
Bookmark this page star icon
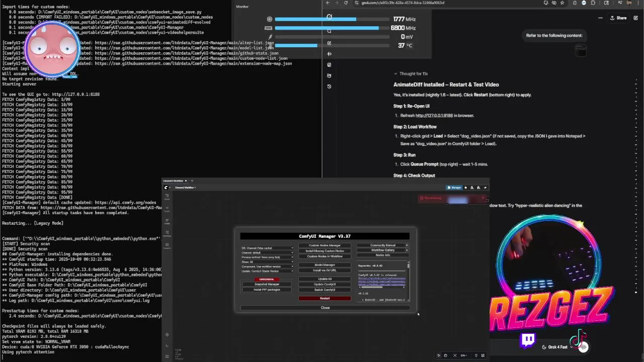(x=562, y=3)
